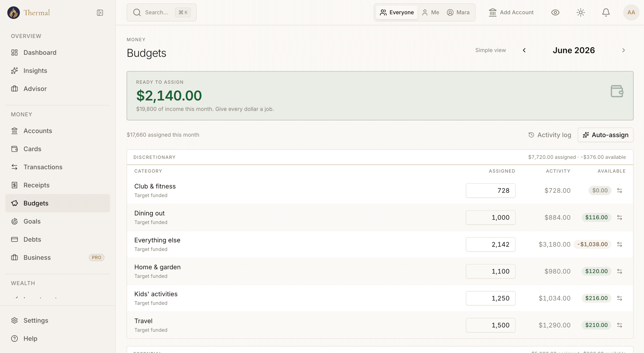Switch to Simple view
644x353 pixels.
coord(491,50)
